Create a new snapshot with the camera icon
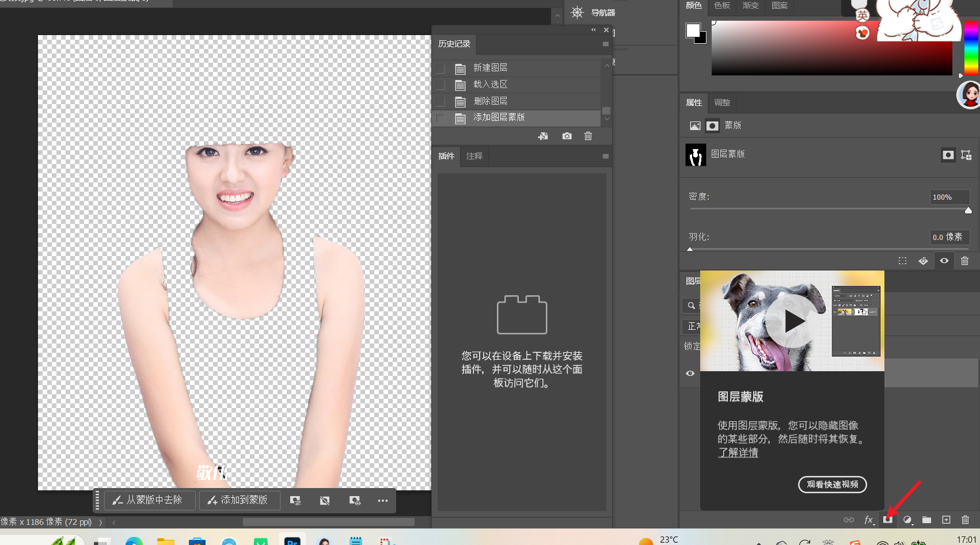This screenshot has height=545, width=980. coord(567,136)
